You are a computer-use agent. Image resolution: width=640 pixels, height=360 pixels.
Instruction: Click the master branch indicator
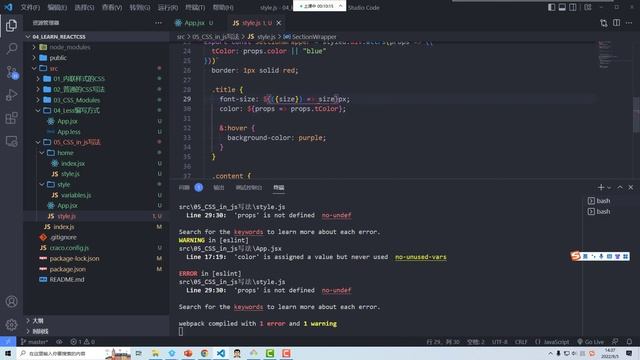pos(34,342)
